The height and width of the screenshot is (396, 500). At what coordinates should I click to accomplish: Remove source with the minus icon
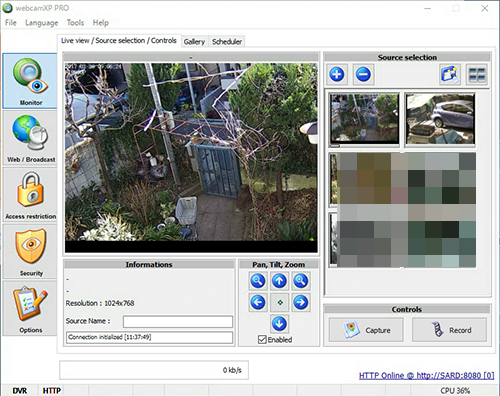[363, 74]
